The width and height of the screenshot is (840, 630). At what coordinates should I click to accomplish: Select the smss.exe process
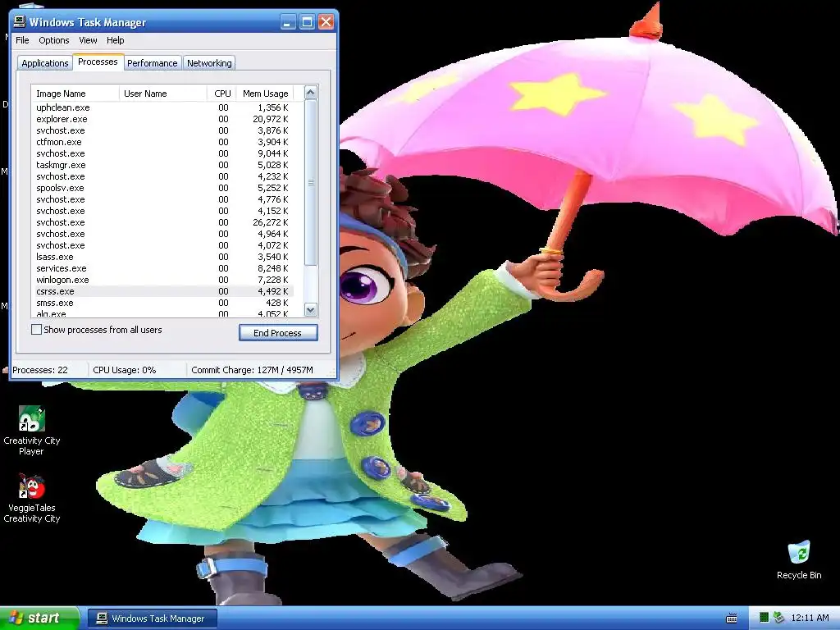pyautogui.click(x=162, y=303)
